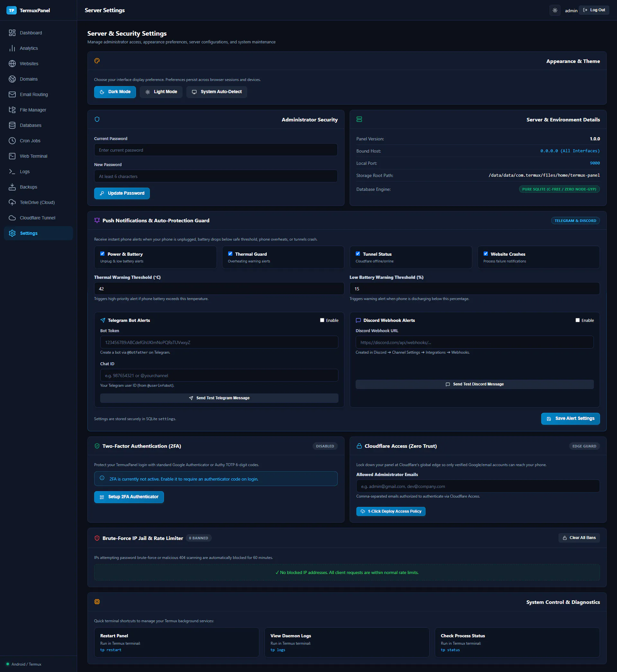Click the Low Battery Warning Threshold field

(x=474, y=289)
